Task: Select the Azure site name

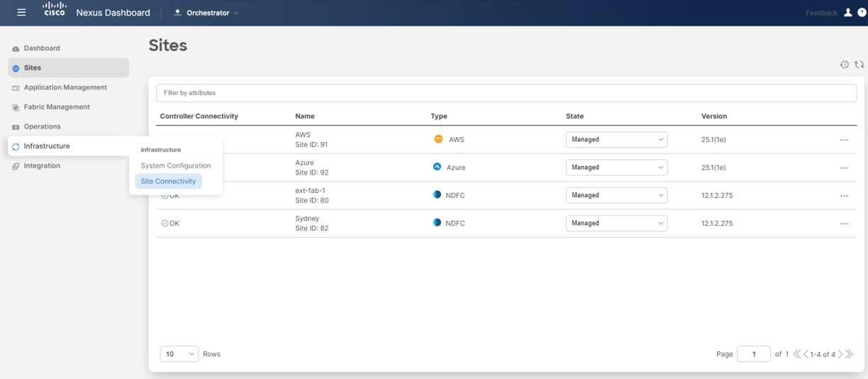Action: click(x=304, y=163)
